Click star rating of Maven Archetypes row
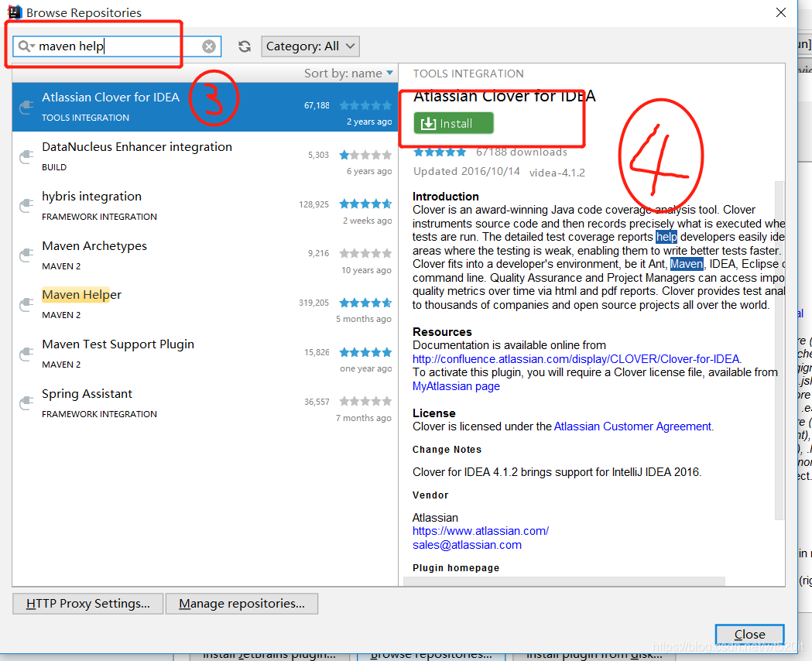 365,253
